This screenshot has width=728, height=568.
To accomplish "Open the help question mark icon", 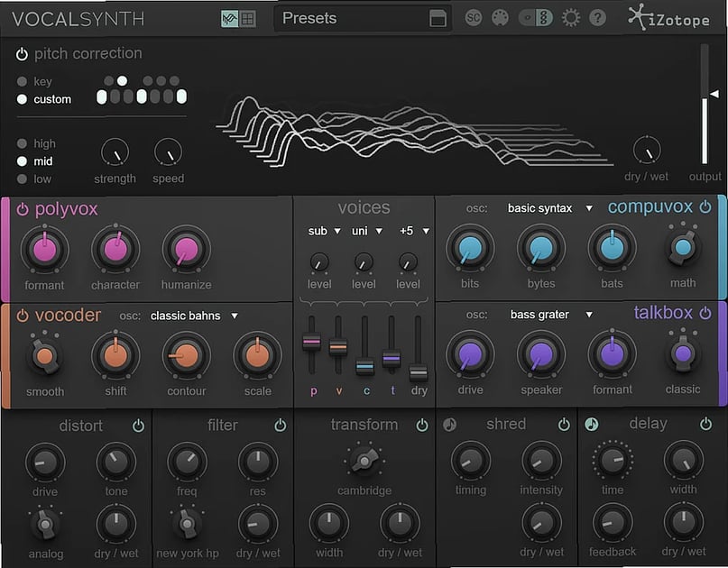I will click(598, 16).
